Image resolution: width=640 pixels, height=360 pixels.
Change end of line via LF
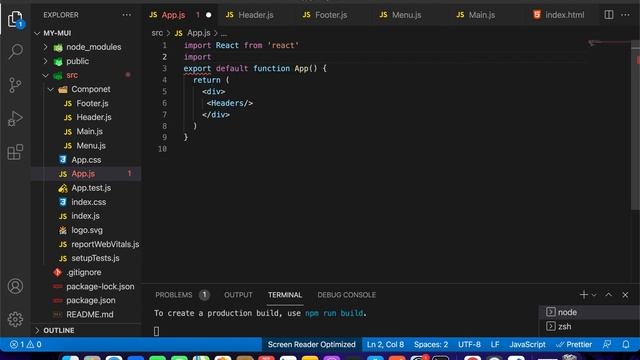click(495, 344)
